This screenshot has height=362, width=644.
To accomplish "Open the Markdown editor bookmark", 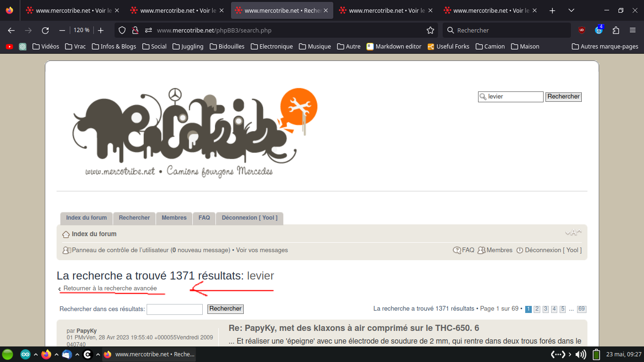I will pos(394,46).
